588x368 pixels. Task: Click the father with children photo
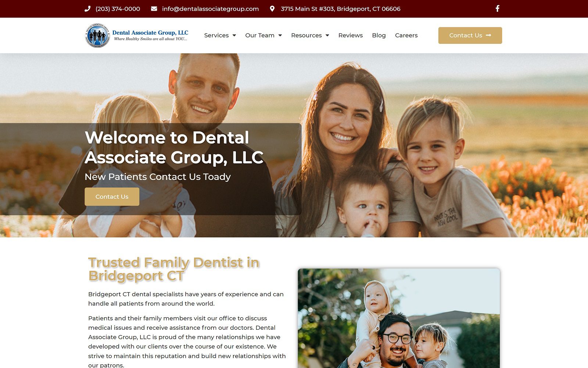tap(399, 318)
